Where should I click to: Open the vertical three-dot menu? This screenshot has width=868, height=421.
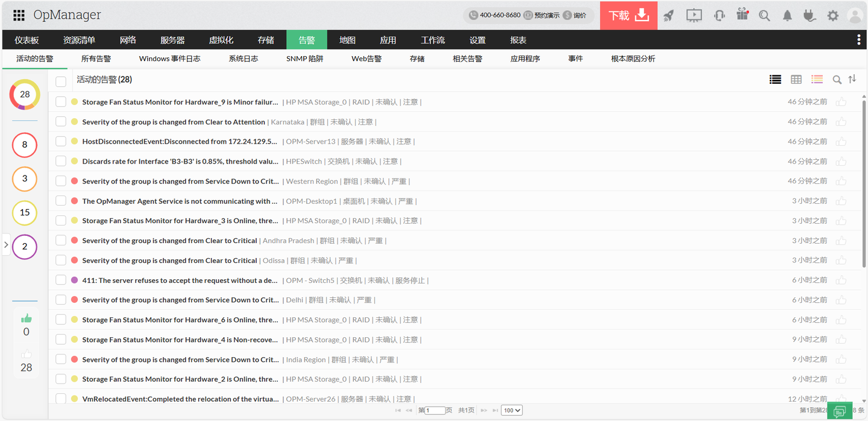[x=858, y=40]
